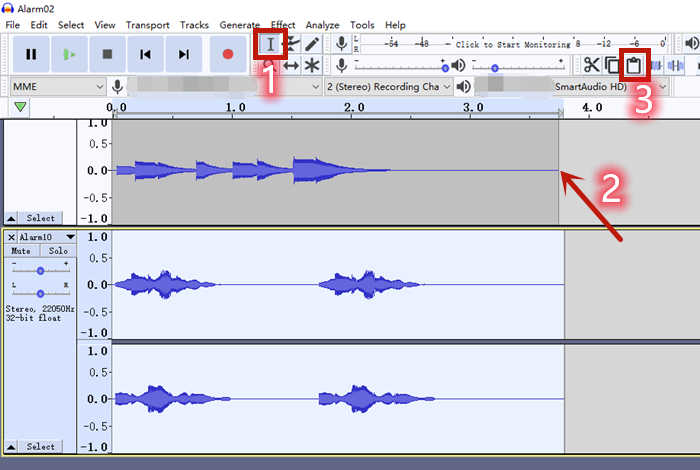This screenshot has width=700, height=470.
Task: Open the Tracks menu
Action: click(x=194, y=25)
